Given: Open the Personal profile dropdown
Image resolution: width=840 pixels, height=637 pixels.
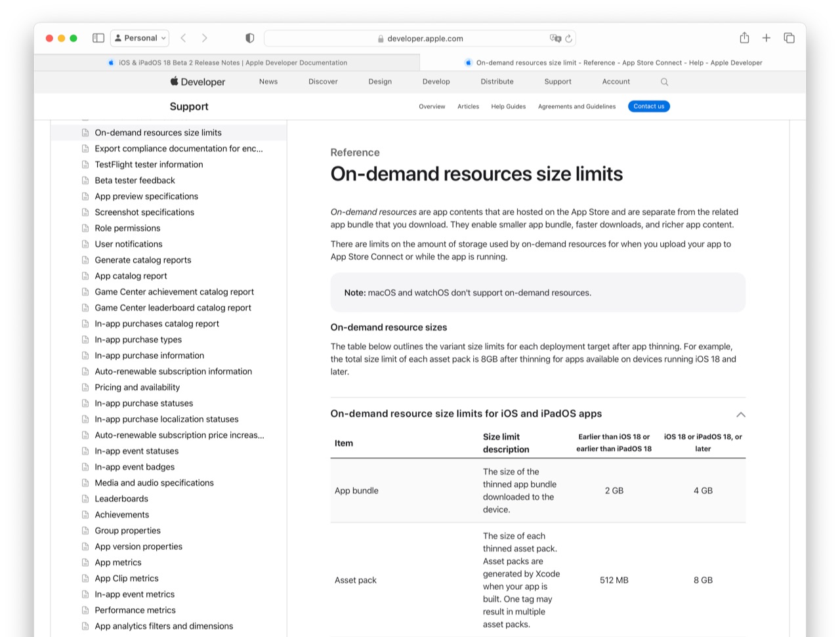Looking at the screenshot, I should point(140,38).
